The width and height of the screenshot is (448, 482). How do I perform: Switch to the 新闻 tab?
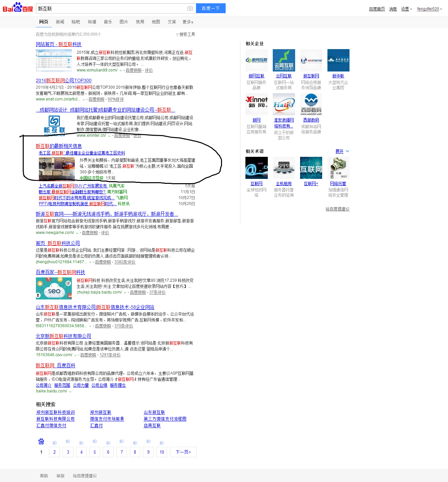coord(60,22)
